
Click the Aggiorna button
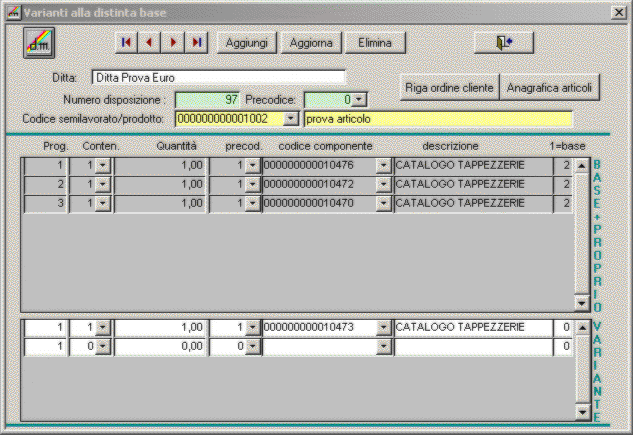pos(311,42)
